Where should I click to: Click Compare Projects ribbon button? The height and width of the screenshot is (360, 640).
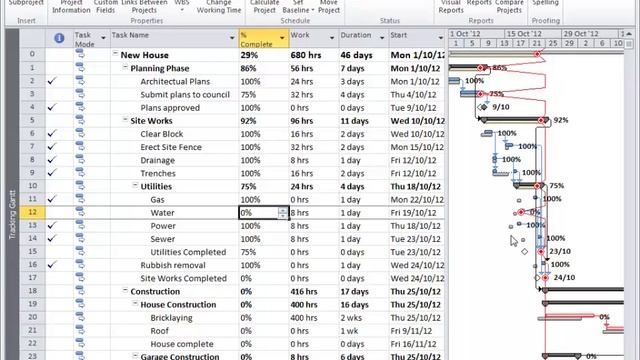point(509,7)
